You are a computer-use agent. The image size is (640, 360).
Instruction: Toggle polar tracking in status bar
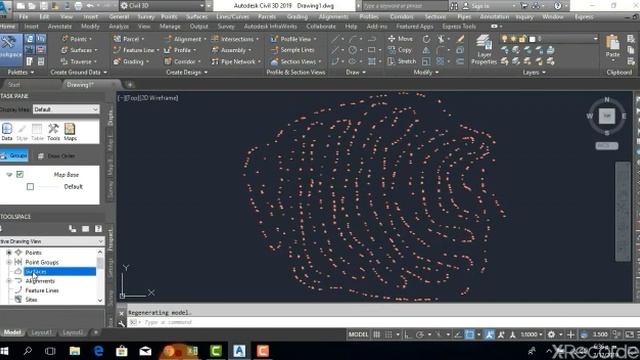click(x=420, y=334)
